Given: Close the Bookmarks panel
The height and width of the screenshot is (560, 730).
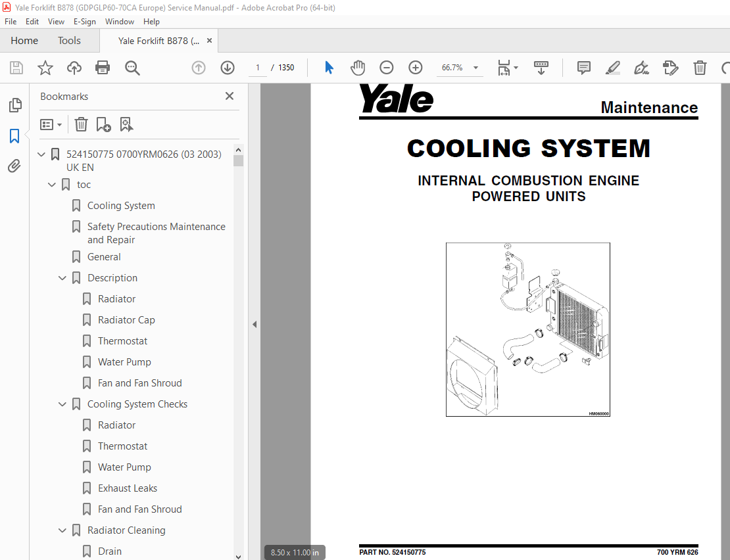Looking at the screenshot, I should [230, 96].
